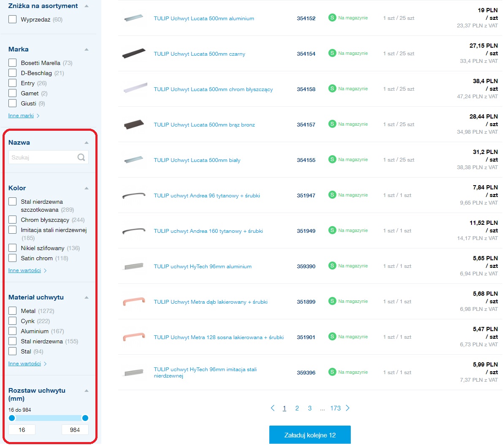Go to page 2 of results

click(x=297, y=408)
